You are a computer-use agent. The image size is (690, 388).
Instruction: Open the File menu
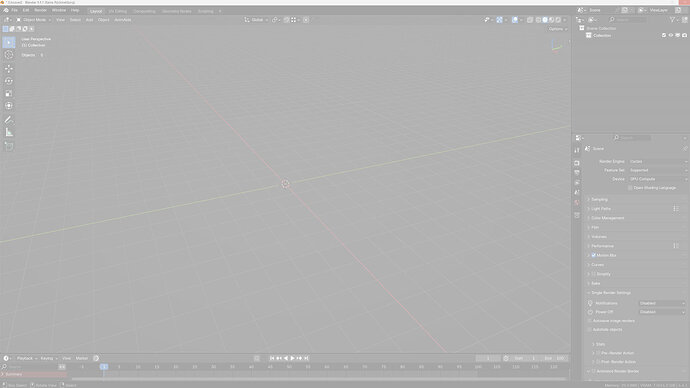(15, 10)
